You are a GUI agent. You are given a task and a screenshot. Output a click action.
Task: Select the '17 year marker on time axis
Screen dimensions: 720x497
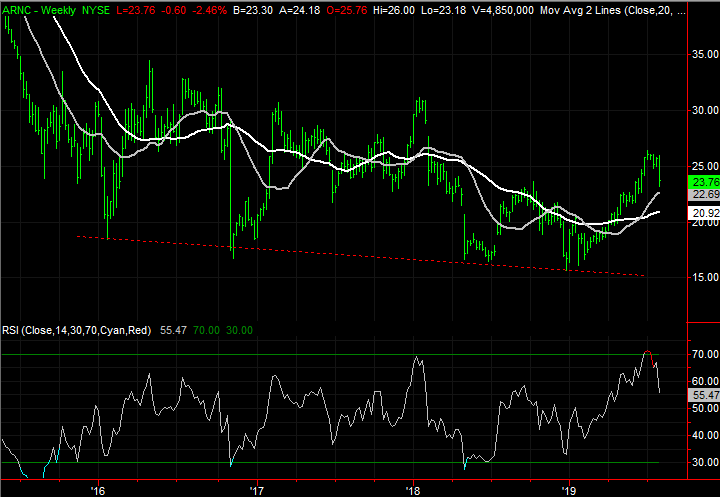[256, 490]
